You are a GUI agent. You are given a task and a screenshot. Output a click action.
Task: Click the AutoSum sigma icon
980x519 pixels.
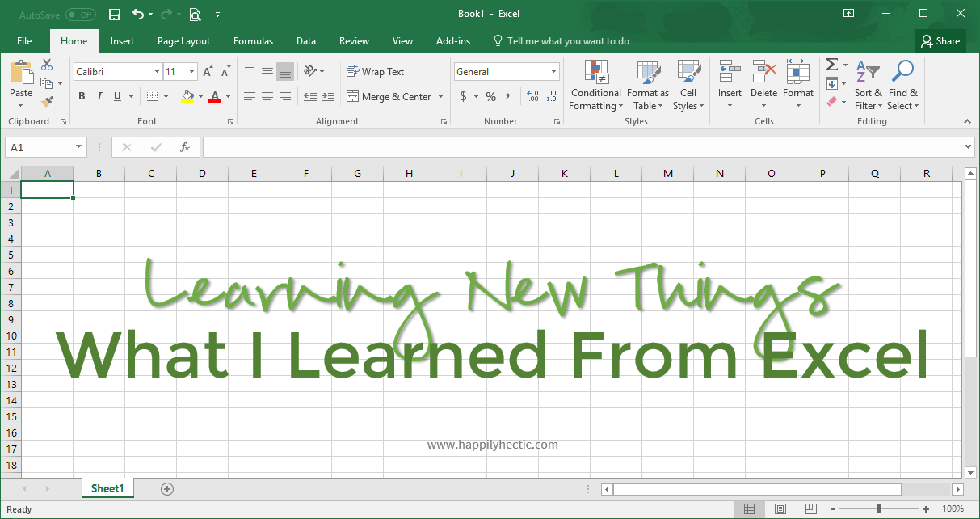(831, 65)
